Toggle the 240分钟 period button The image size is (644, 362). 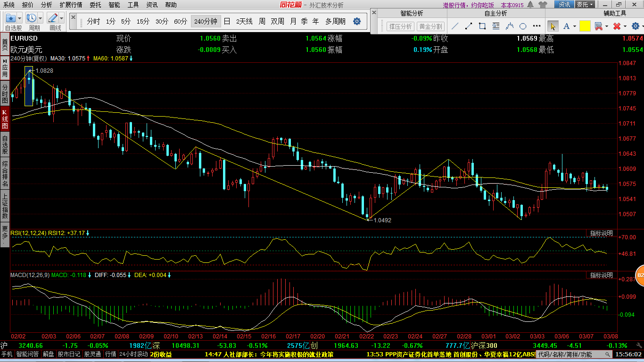coord(206,21)
